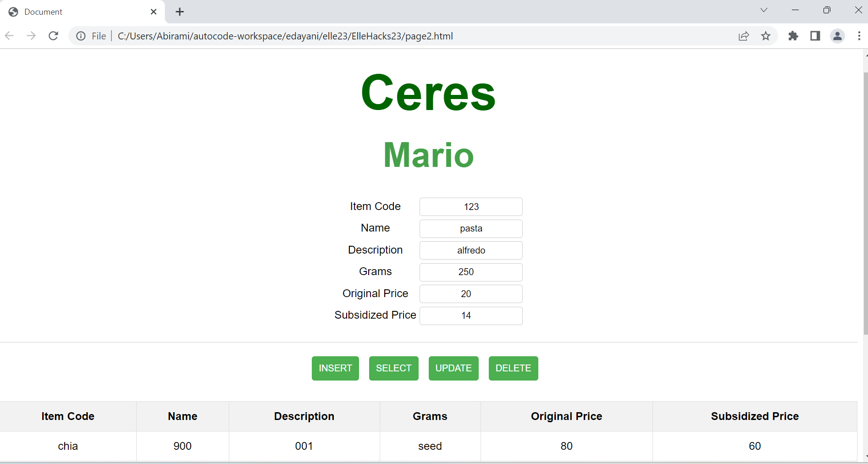Image resolution: width=868 pixels, height=464 pixels.
Task: Click the 'Subsidized Price' form label
Action: tap(375, 315)
